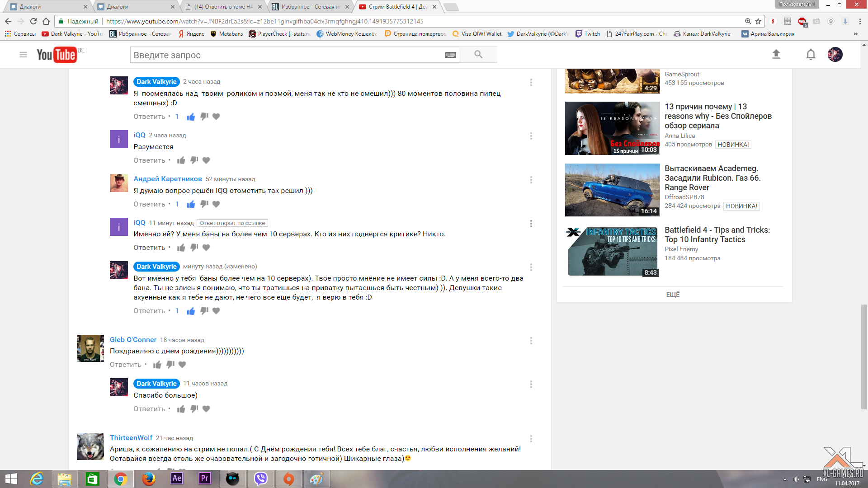Open the YouTube hamburger guide menu
This screenshot has width=868, height=488.
coord(23,55)
